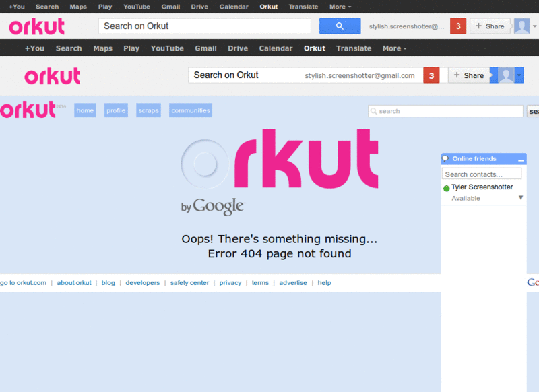Screen dimensions: 539x392
Task: Select Play in the second bar
Action: 131,48
